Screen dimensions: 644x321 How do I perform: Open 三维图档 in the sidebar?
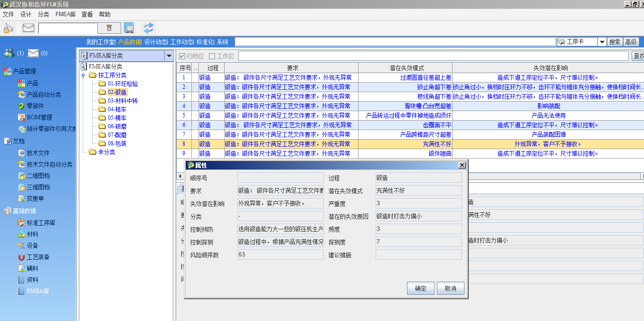pyautogui.click(x=38, y=187)
